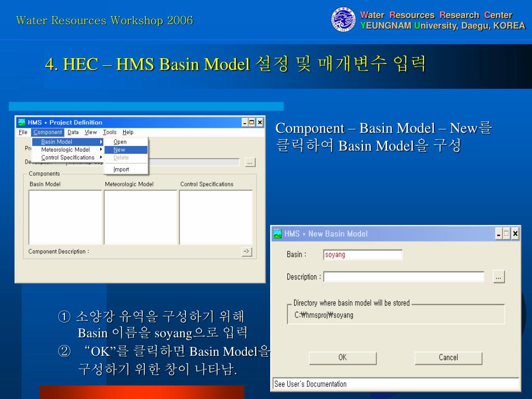The image size is (532, 399).
Task: Expand the Meteorologic Model submenu
Action: coord(68,150)
